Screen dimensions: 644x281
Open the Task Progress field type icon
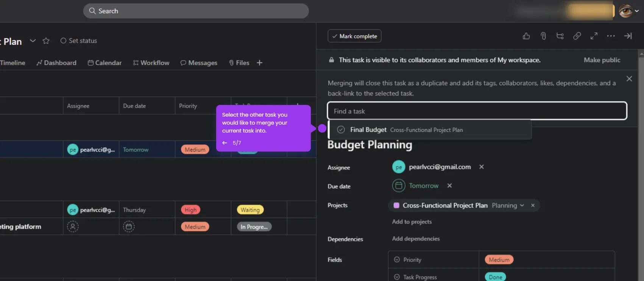point(397,277)
